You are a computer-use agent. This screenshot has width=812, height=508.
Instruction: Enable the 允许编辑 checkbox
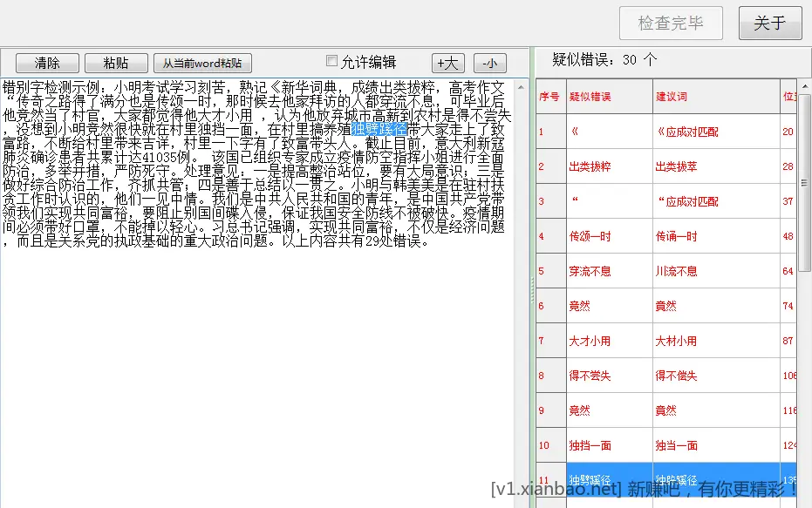[x=331, y=61]
